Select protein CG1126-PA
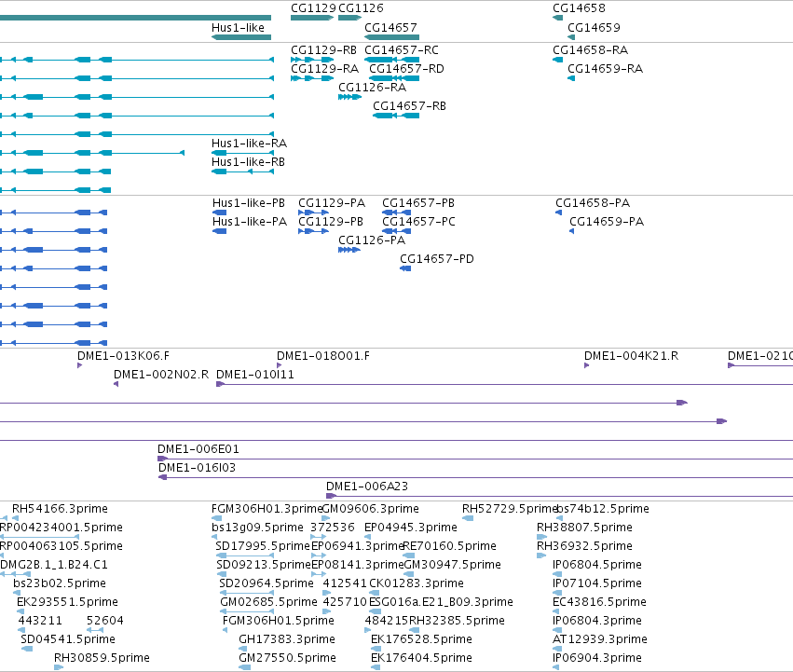Screen dimensions: 793x672 (372, 240)
